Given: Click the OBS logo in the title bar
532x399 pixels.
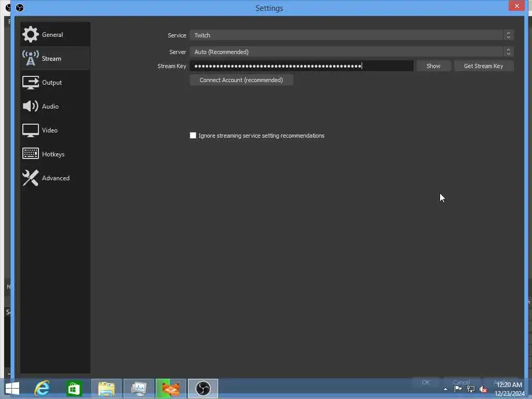Looking at the screenshot, I should (20, 7).
